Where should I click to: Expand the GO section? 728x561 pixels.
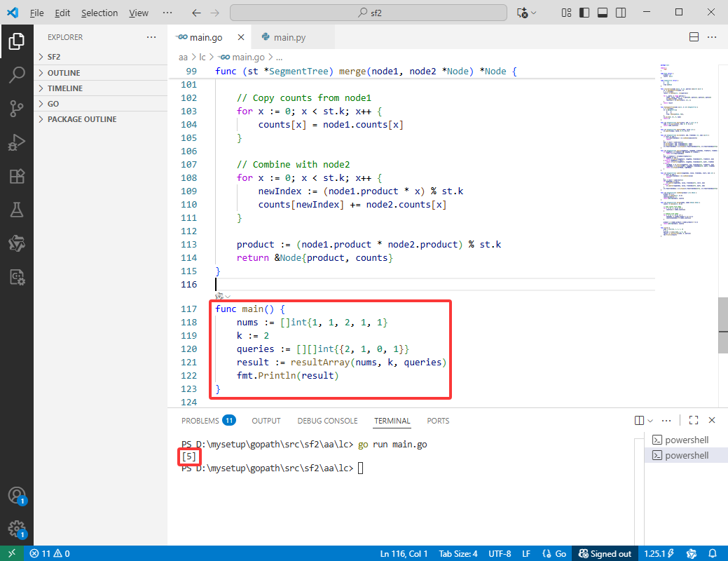pos(100,104)
